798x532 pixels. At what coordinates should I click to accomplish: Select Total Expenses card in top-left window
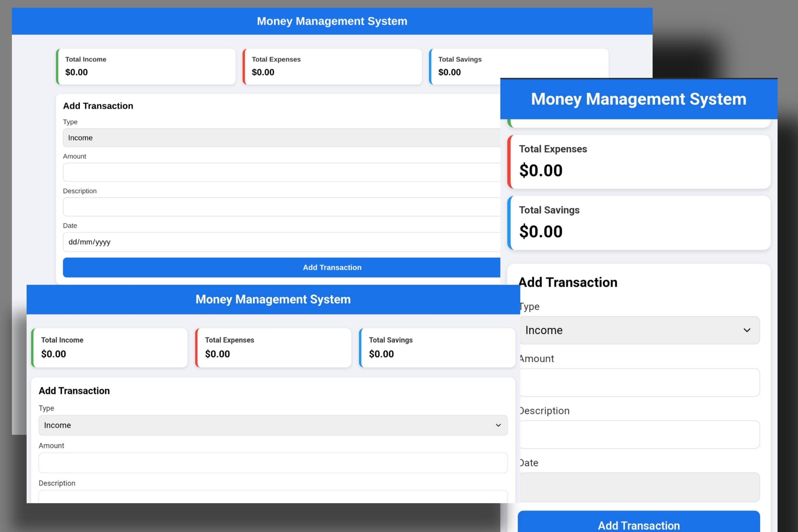[x=332, y=66]
